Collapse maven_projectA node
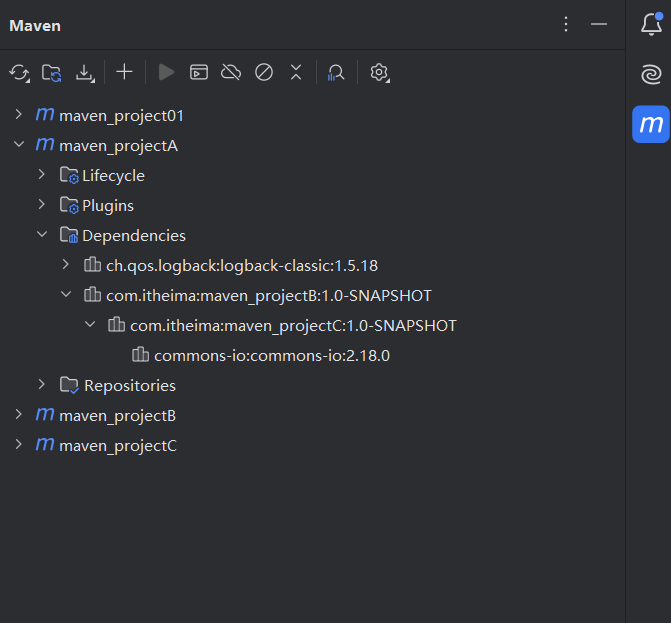This screenshot has width=671, height=623. point(19,144)
